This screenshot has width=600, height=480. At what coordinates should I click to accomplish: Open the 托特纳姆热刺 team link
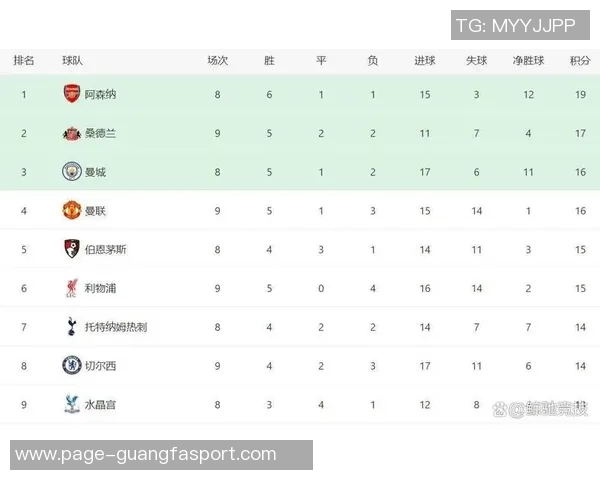[x=115, y=327]
